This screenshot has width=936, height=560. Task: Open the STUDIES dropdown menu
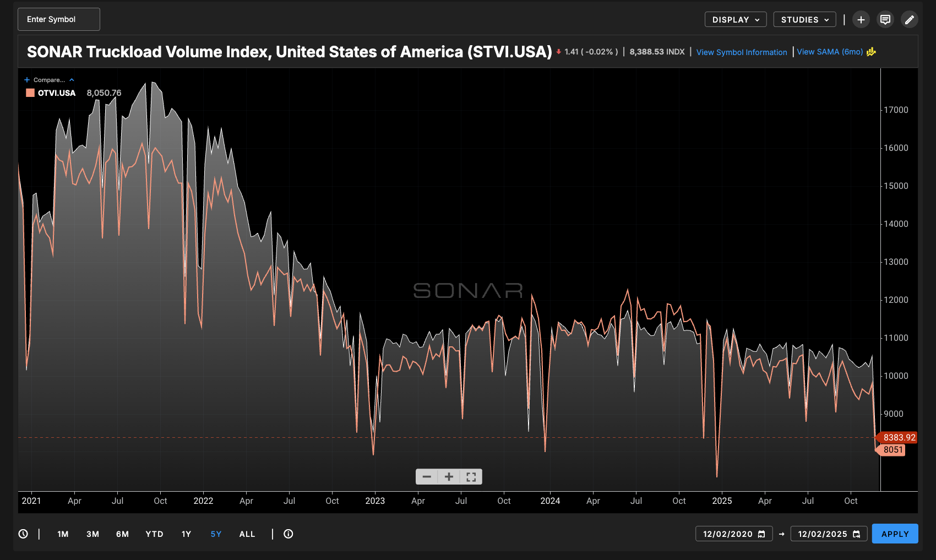point(804,20)
